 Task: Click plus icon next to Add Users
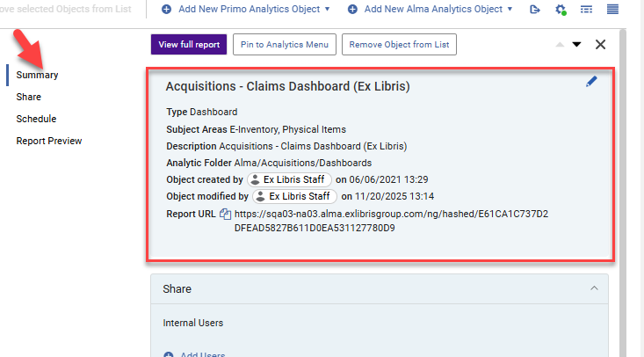169,354
